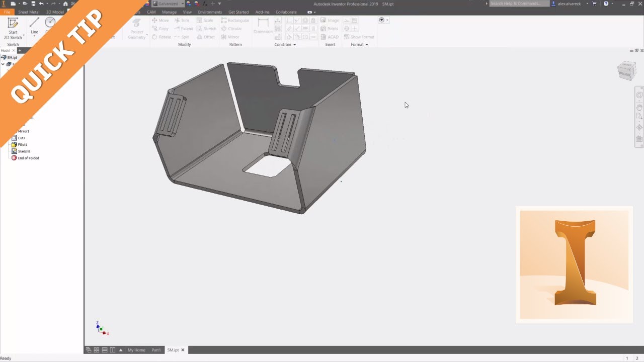Image resolution: width=644 pixels, height=362 pixels.
Task: Use the Trim tool
Action: (x=182, y=21)
